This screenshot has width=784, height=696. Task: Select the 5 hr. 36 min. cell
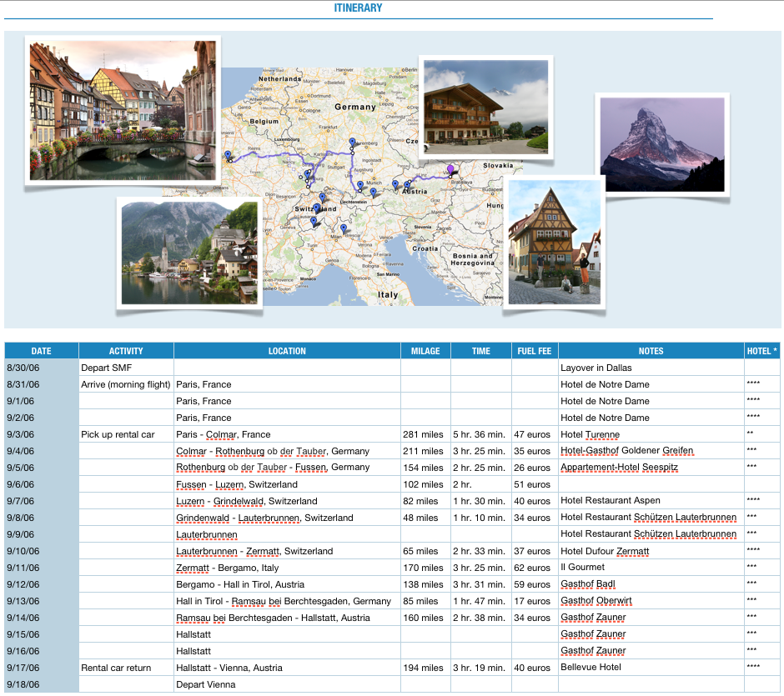pos(481,434)
